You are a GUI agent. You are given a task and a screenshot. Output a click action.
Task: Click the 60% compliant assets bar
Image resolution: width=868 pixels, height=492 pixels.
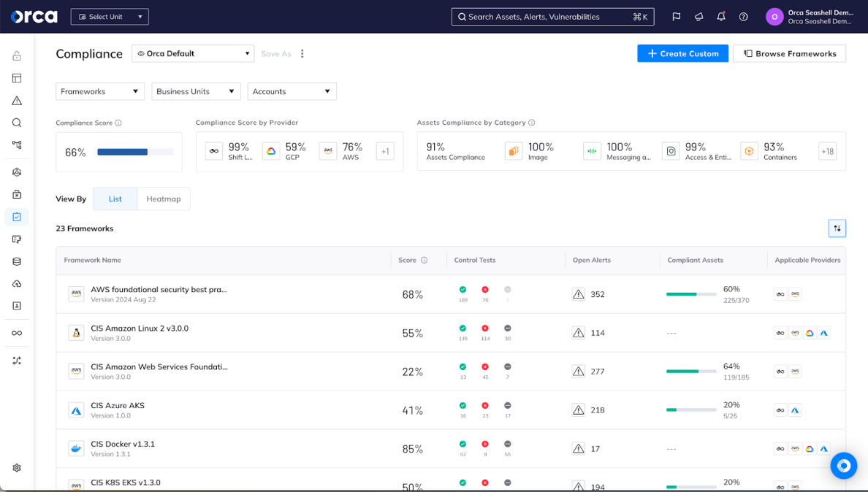(x=691, y=294)
